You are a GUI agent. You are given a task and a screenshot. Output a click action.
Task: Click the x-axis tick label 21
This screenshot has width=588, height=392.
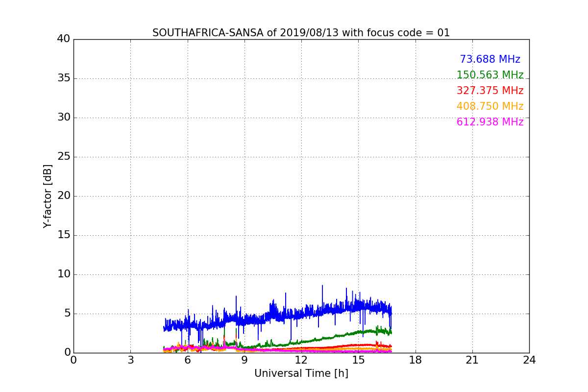[x=472, y=360]
